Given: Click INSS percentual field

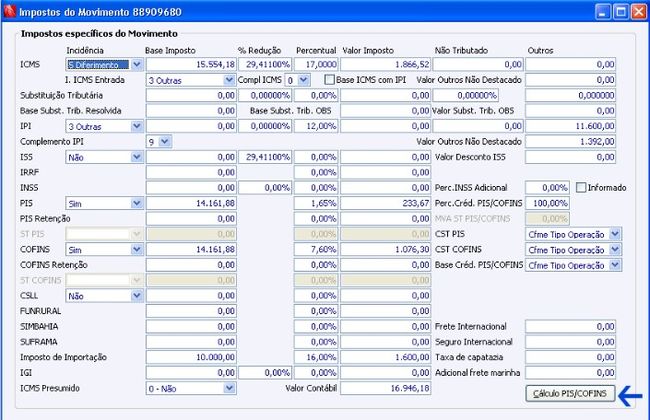Looking at the screenshot, I should tap(316, 188).
